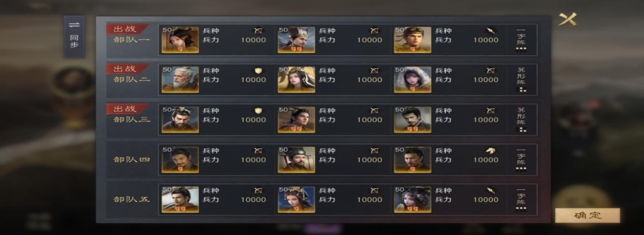Select the 部队四 row label
Image resolution: width=644 pixels, height=235 pixels.
coord(132,160)
